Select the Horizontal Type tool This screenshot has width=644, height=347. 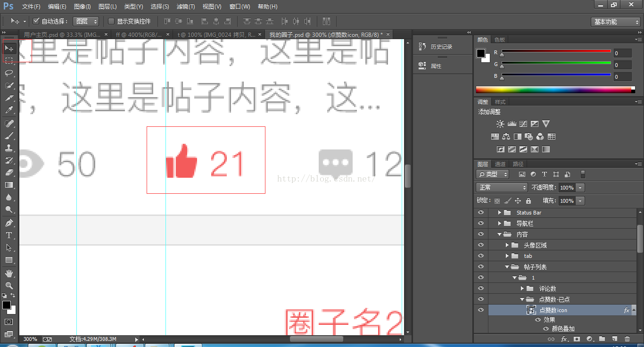coord(9,235)
